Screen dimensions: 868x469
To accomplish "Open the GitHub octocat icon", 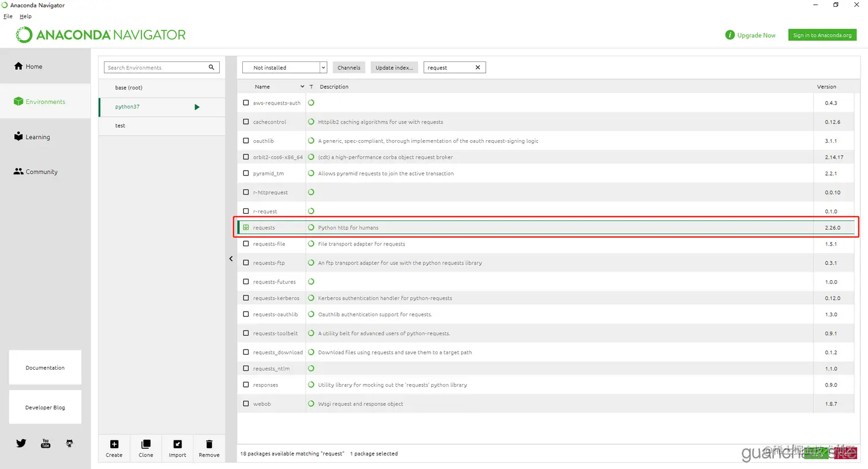I will click(x=69, y=443).
